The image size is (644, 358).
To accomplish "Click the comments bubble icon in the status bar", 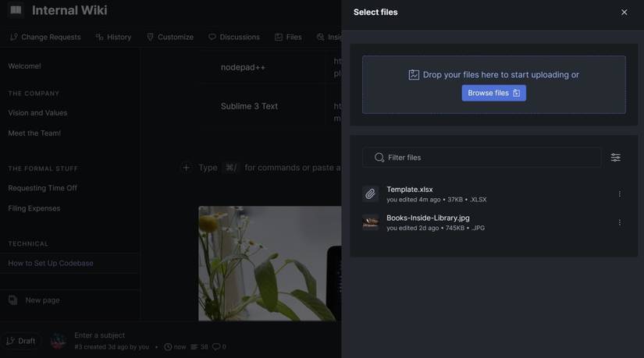I will 215,347.
